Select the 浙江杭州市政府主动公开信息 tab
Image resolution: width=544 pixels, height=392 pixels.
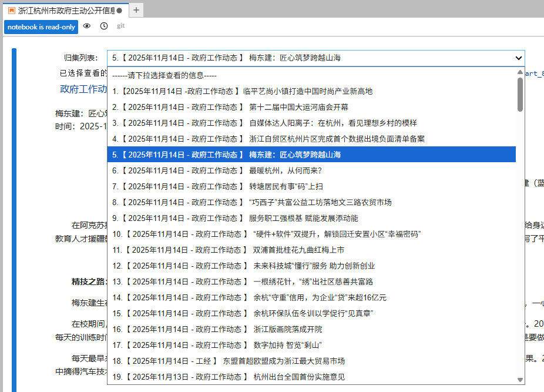(x=66, y=11)
